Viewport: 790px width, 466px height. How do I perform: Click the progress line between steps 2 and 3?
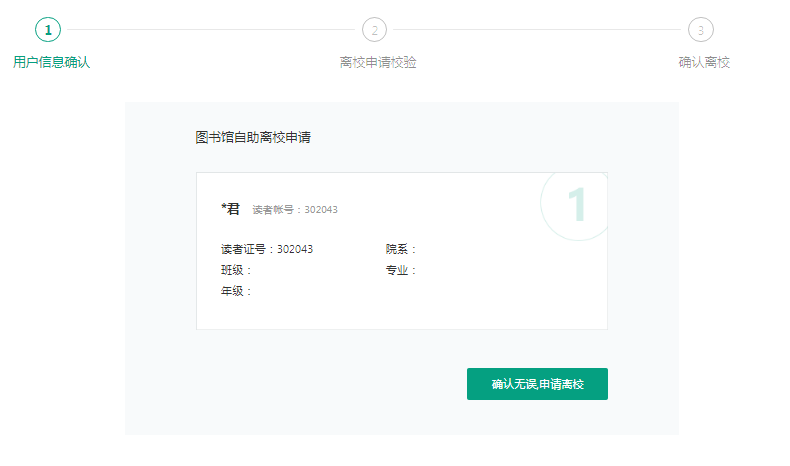pos(537,30)
